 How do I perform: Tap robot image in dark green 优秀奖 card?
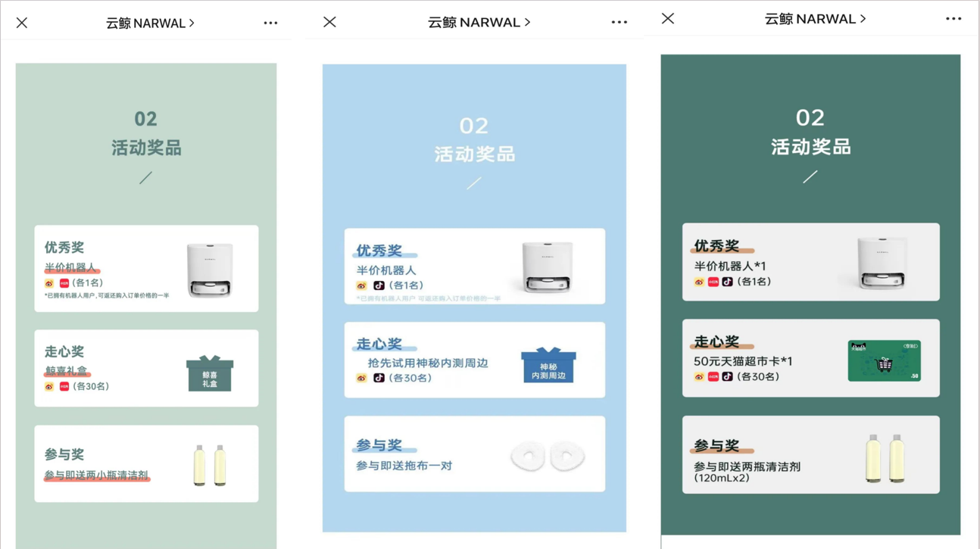(x=882, y=262)
